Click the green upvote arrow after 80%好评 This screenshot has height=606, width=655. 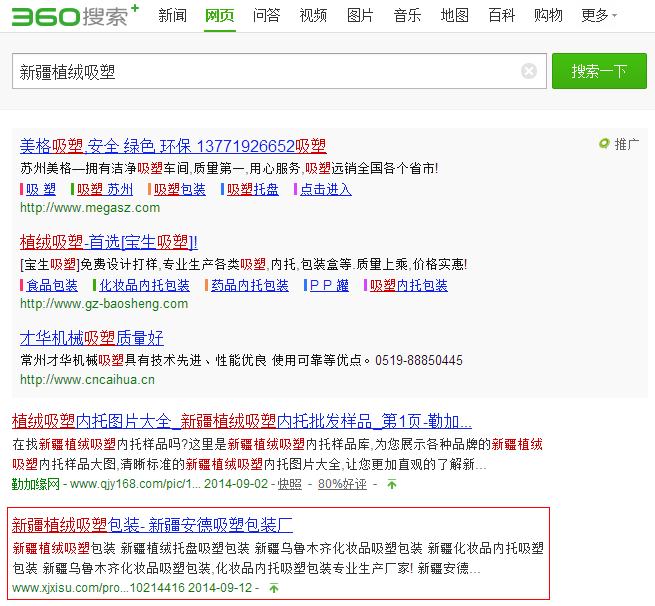click(391, 484)
